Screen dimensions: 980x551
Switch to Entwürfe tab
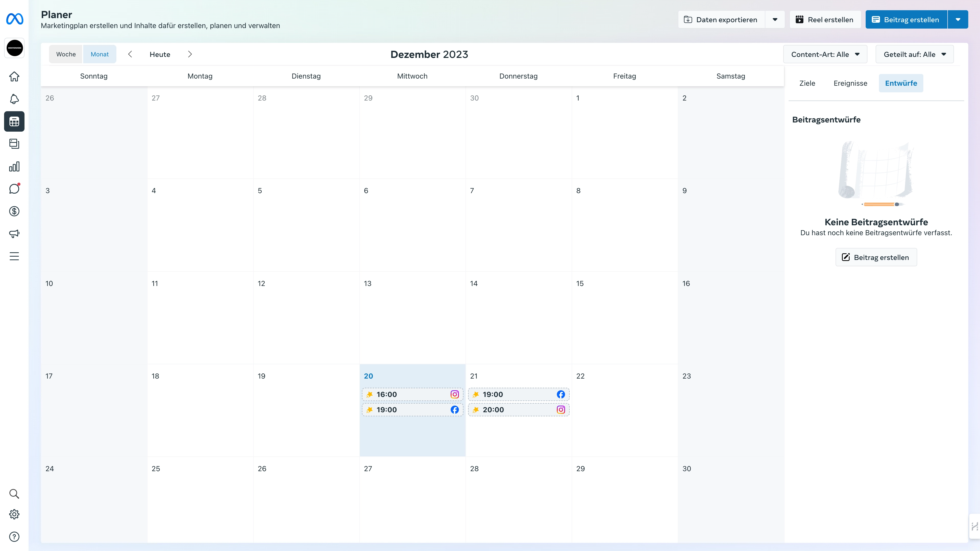(x=901, y=83)
